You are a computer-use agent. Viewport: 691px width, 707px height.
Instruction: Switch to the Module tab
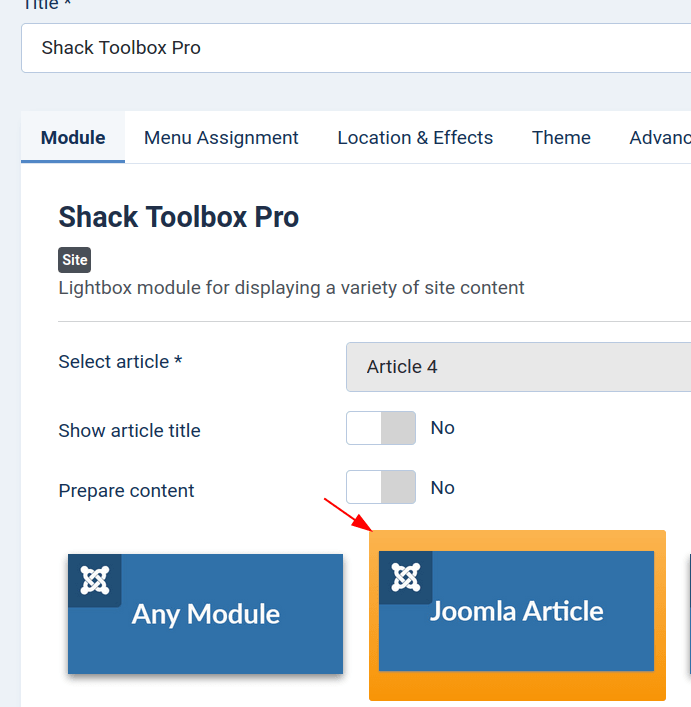pyautogui.click(x=73, y=138)
